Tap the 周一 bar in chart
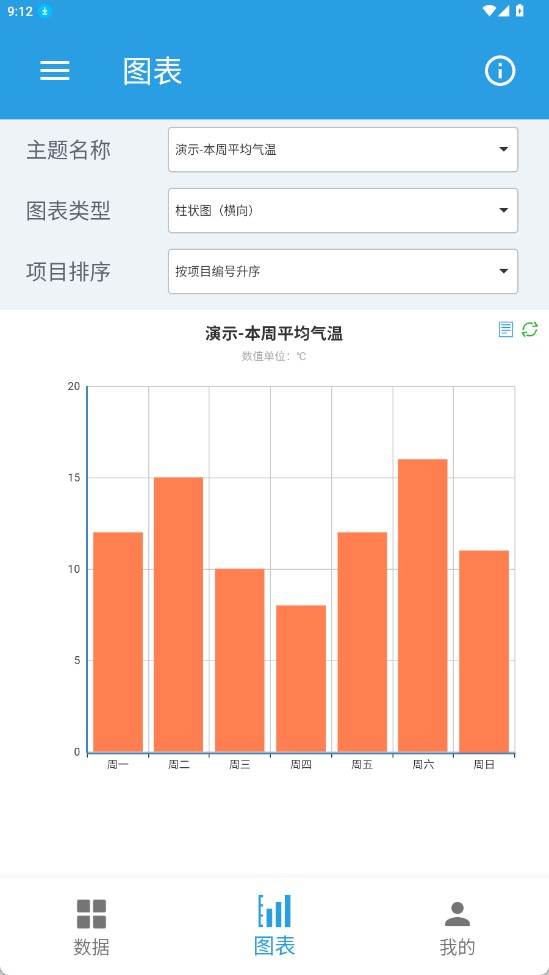The width and height of the screenshot is (549, 975). coord(118,642)
